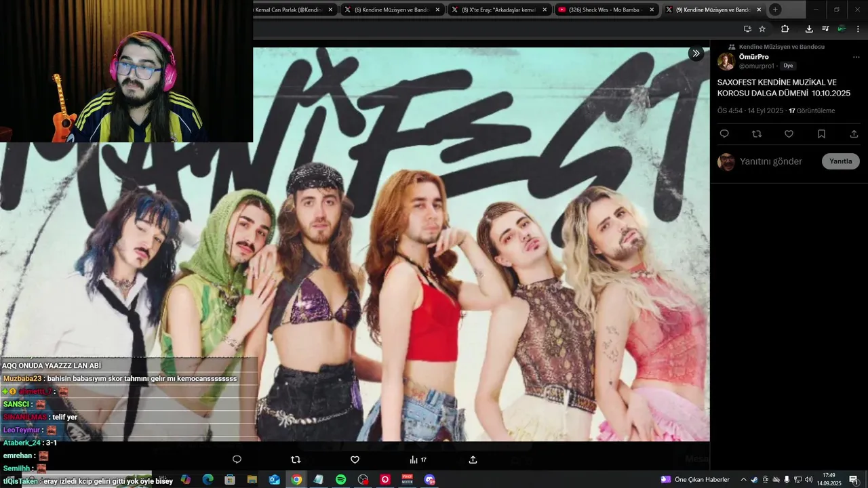Open Microsoft Store from taskbar
The image size is (868, 488).
[230, 479]
